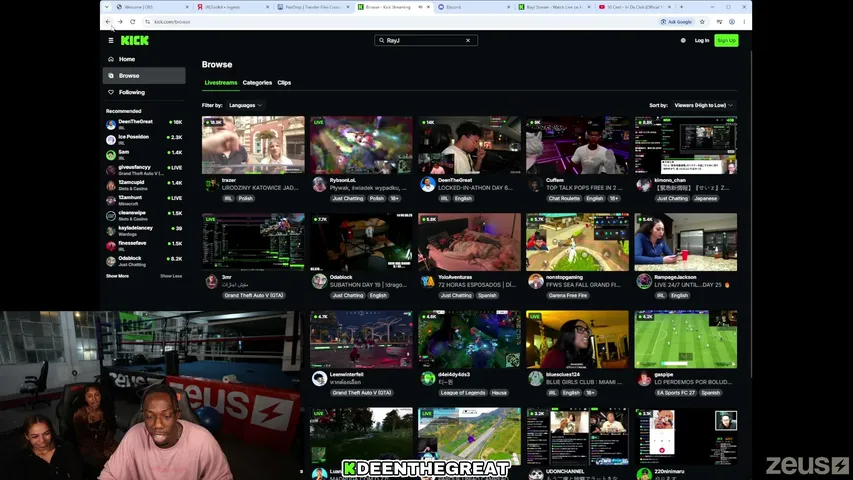This screenshot has height=480, width=853.
Task: Open Chrome profile icon
Action: (x=732, y=22)
